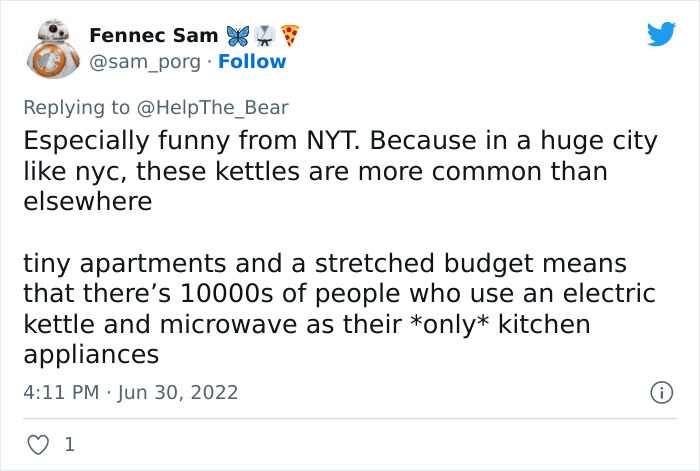The image size is (700, 471).
Task: Click the pizza slice emoji
Action: coord(290,36)
